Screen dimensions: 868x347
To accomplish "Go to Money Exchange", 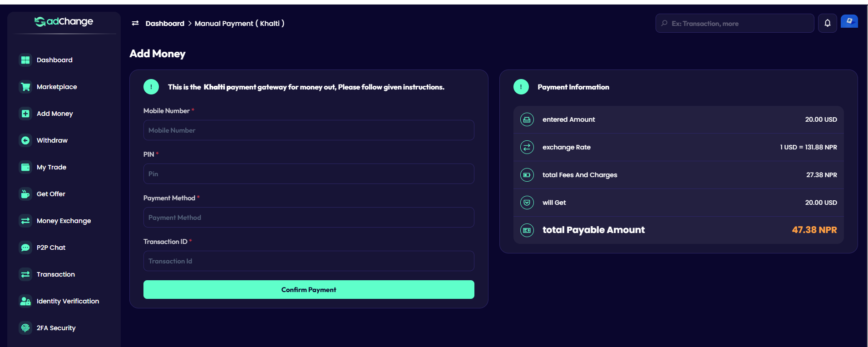I will (64, 221).
